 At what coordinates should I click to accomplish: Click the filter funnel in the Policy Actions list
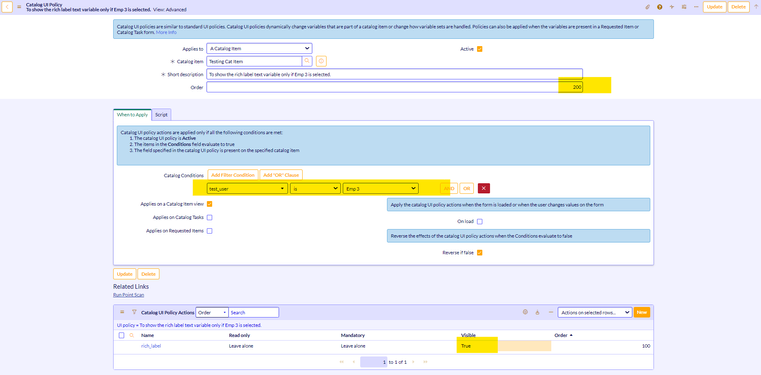point(134,312)
